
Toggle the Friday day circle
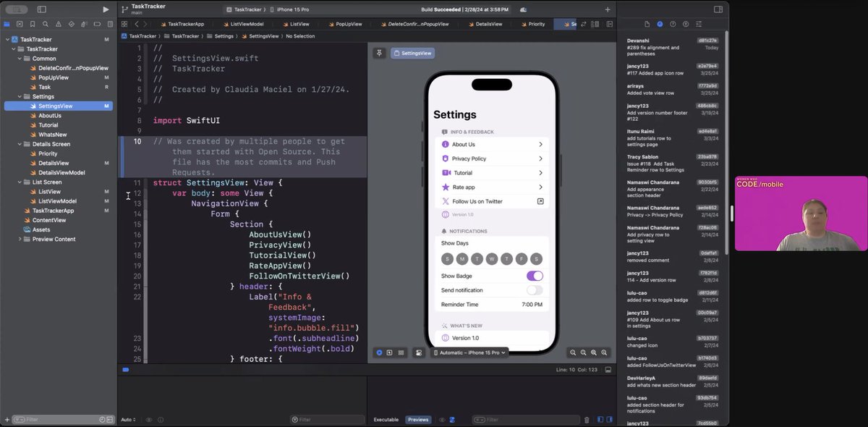(x=522, y=259)
